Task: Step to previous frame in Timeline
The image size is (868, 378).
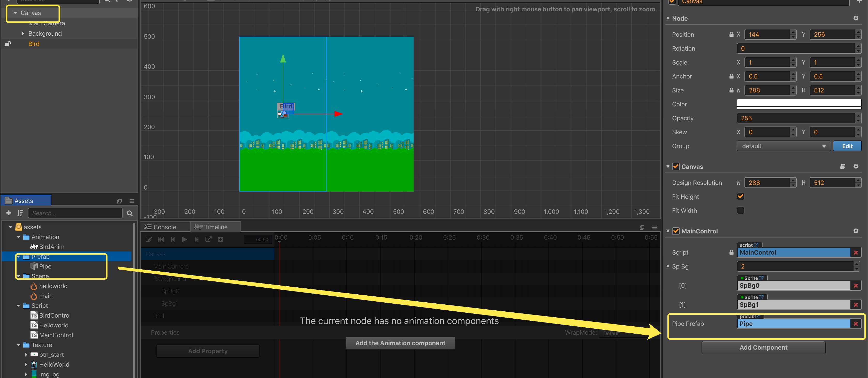Action: 173,239
